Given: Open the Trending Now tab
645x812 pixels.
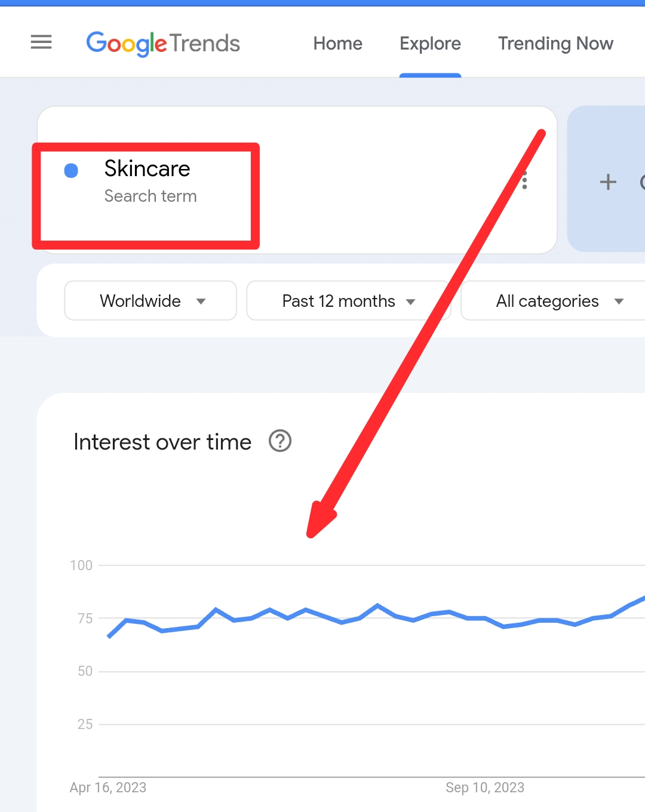Looking at the screenshot, I should pyautogui.click(x=555, y=44).
